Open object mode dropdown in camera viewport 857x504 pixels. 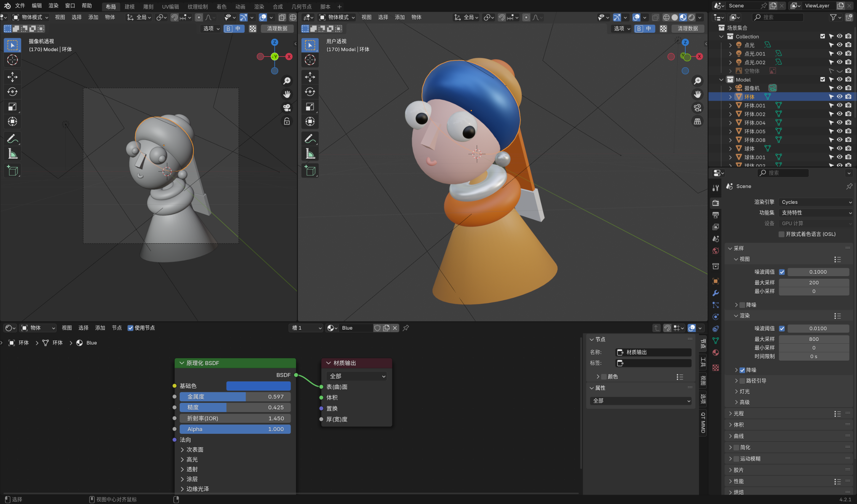(31, 17)
